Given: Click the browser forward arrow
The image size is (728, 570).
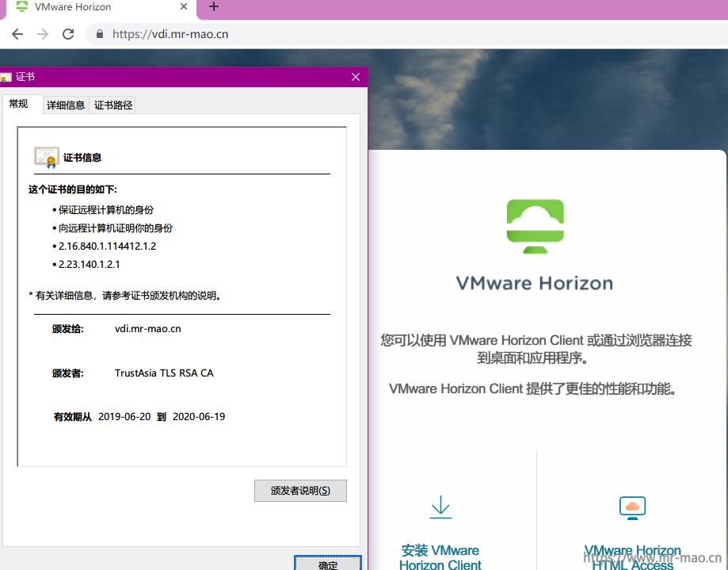Looking at the screenshot, I should click(x=43, y=34).
